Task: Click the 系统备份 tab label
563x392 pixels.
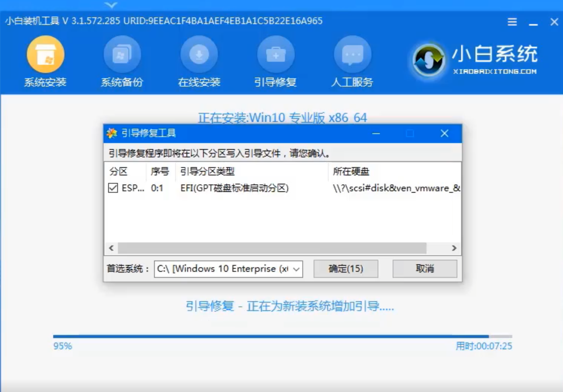Action: pyautogui.click(x=122, y=82)
